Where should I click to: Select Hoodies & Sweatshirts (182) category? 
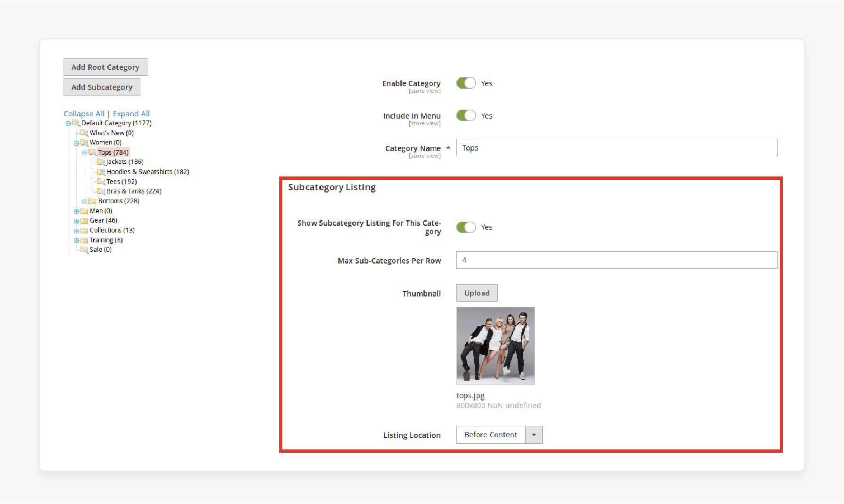148,172
